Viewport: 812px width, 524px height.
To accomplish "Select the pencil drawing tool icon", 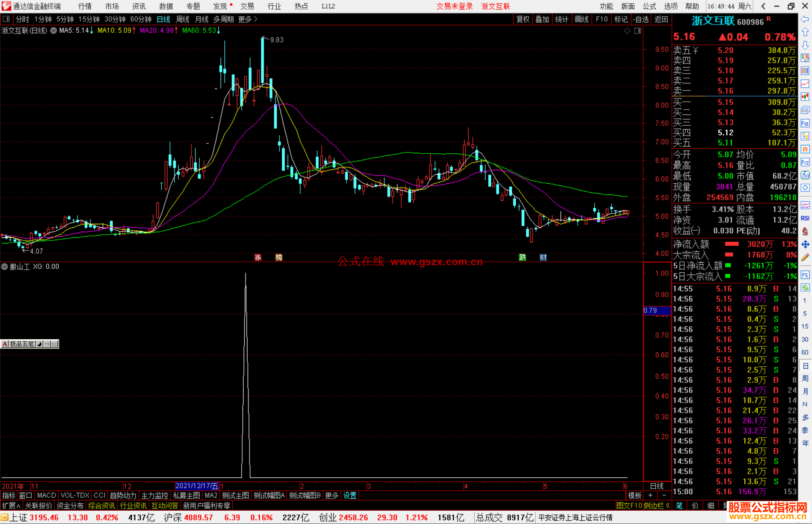I will click(x=805, y=257).
